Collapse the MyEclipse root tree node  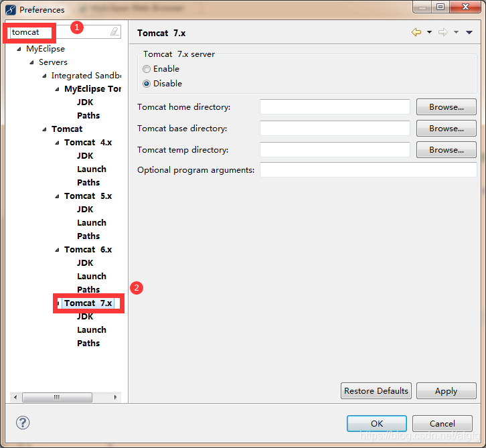19,49
